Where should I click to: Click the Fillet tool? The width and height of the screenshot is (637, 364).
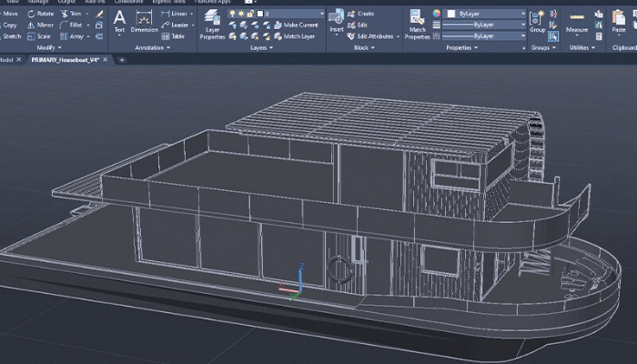click(x=71, y=25)
